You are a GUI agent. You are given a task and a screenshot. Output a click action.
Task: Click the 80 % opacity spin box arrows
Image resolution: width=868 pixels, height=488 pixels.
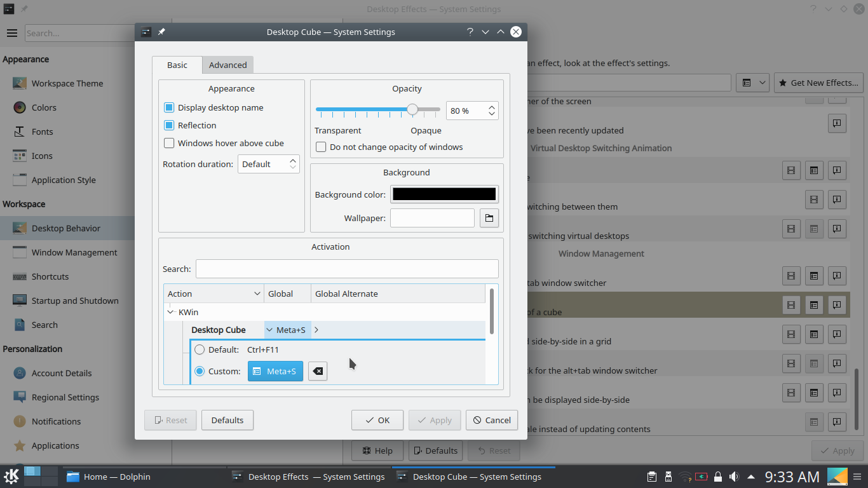[x=492, y=111]
